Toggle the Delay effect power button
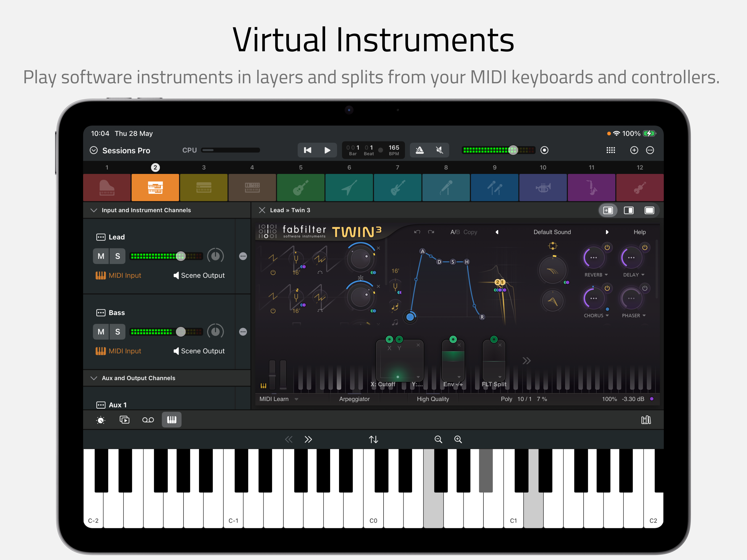 [x=645, y=247]
